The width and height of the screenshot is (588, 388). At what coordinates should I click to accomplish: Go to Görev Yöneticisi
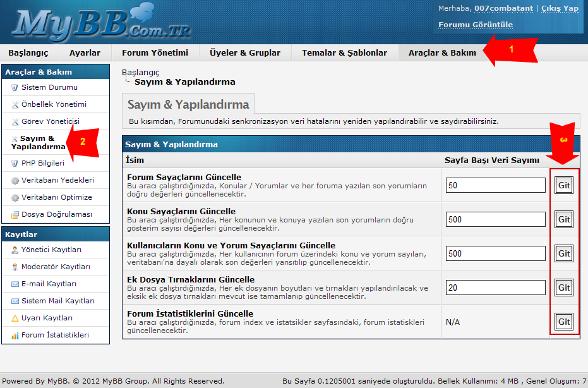[51, 121]
